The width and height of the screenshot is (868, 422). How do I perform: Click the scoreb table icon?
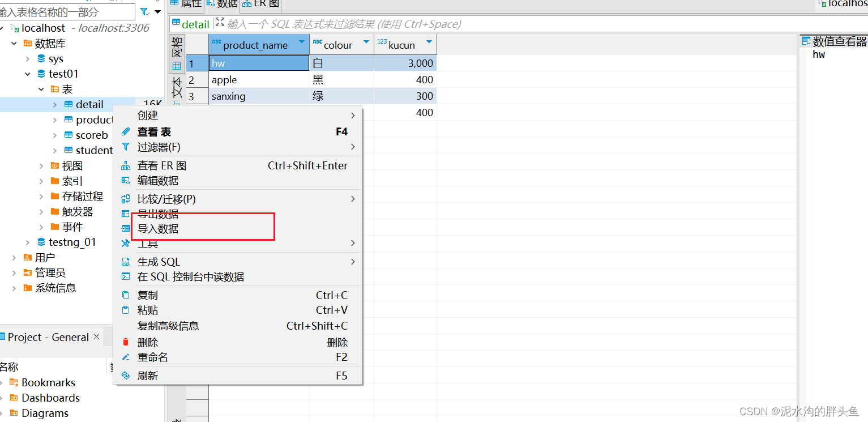coord(69,135)
